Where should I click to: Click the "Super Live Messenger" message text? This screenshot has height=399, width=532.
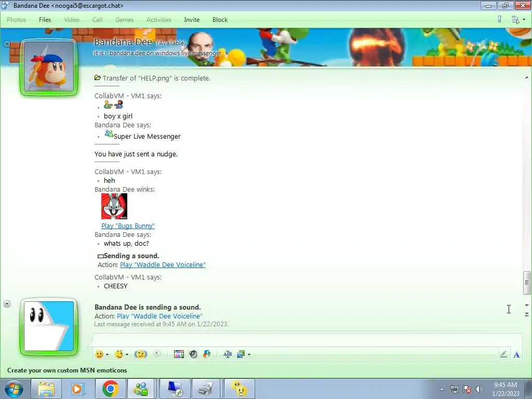(x=147, y=137)
